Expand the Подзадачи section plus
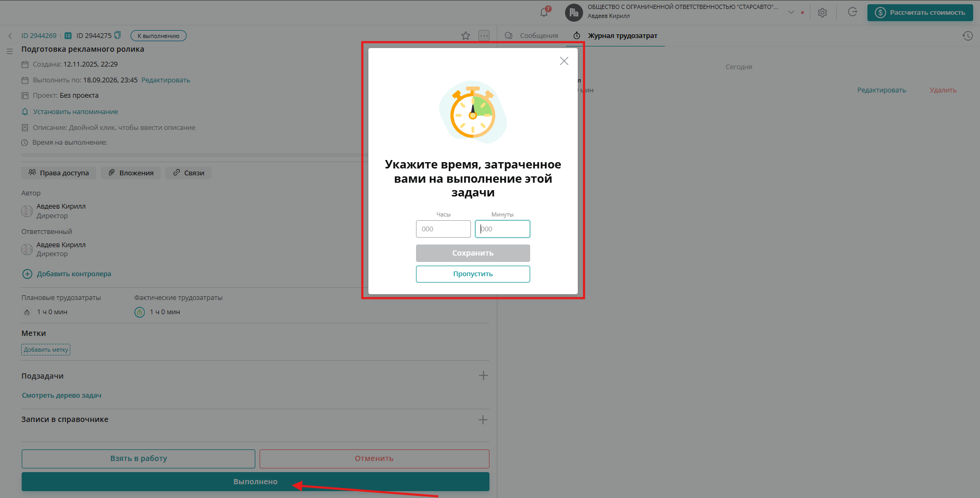Viewport: 980px width, 498px height. tap(483, 375)
